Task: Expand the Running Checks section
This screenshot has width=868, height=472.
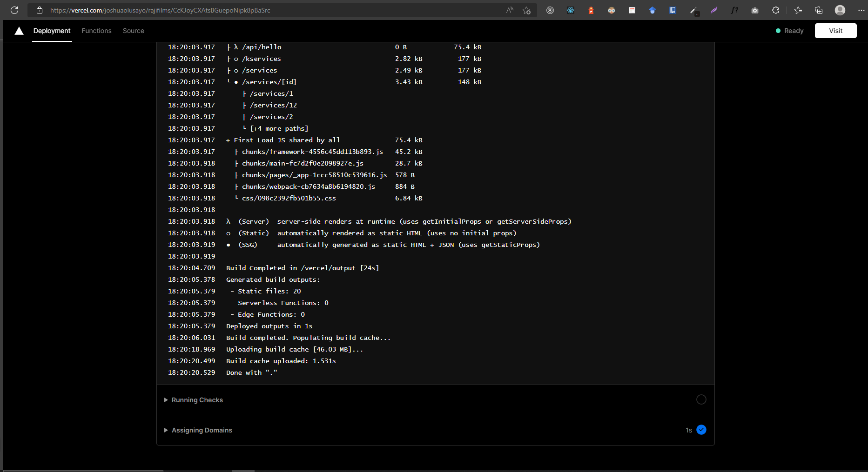Action: pos(197,399)
